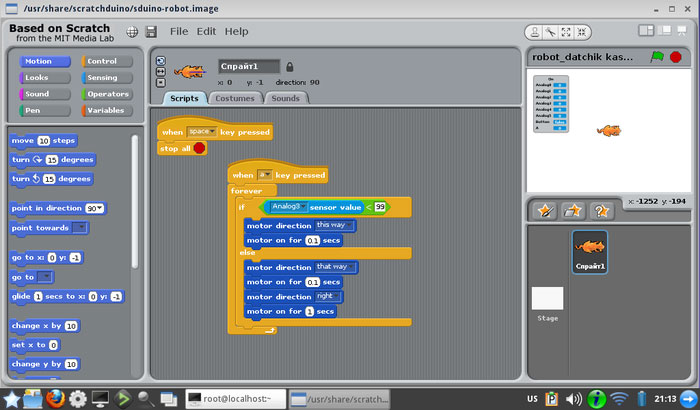Screen dimensions: 700x410
Task: Select the Sensing block category
Action: 107,78
